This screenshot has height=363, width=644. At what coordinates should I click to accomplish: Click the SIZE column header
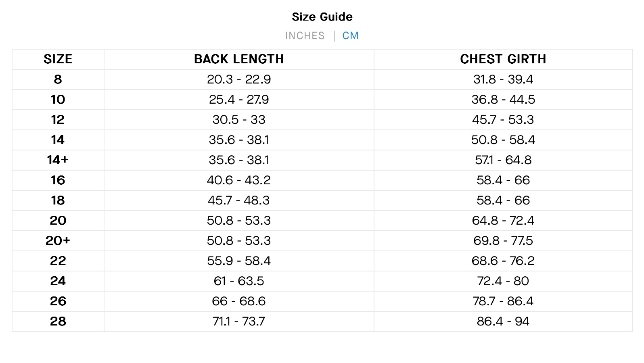[x=58, y=59]
